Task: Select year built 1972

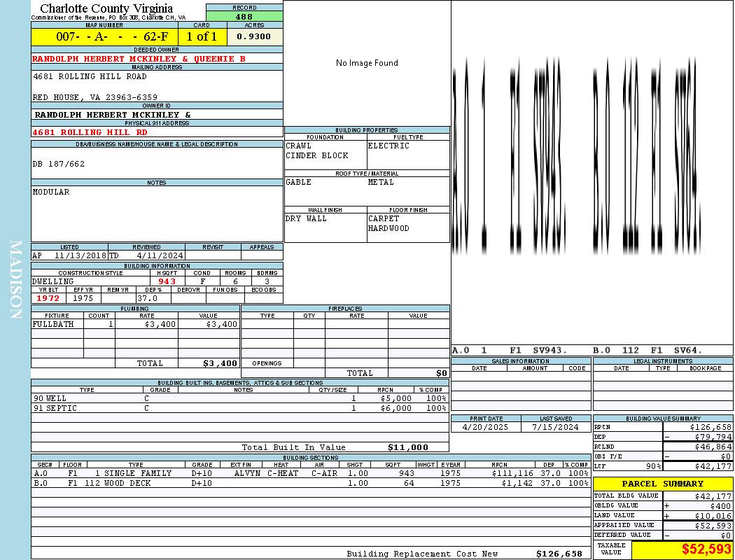Action: pos(48,298)
